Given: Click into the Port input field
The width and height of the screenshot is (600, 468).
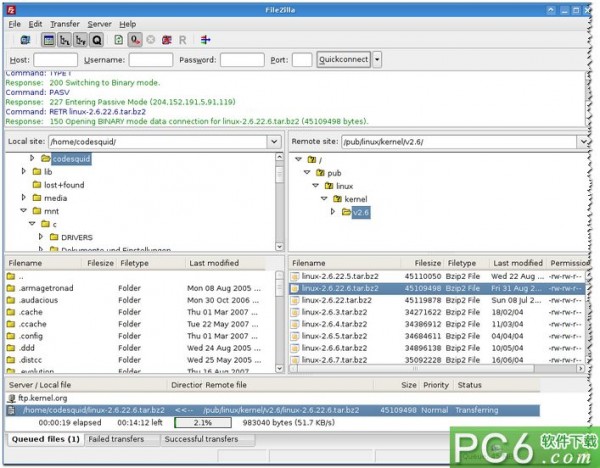Looking at the screenshot, I should click(x=302, y=60).
